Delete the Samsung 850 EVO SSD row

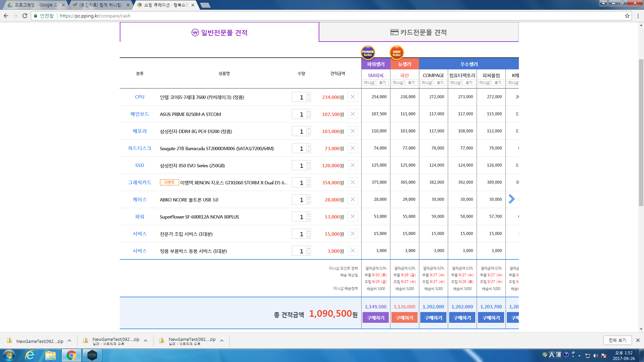coord(353,165)
